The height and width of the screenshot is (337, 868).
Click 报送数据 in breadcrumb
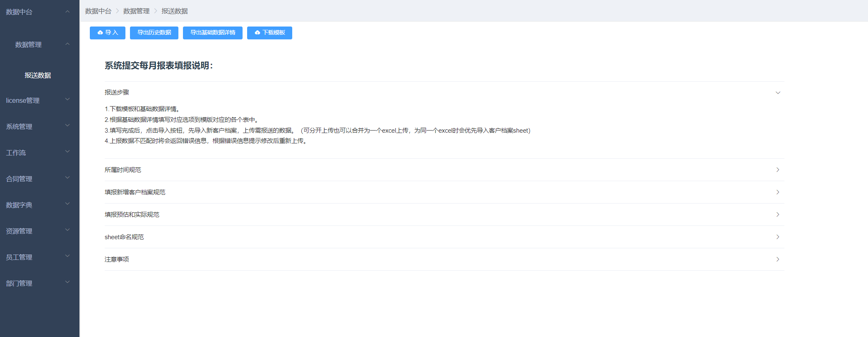point(174,11)
